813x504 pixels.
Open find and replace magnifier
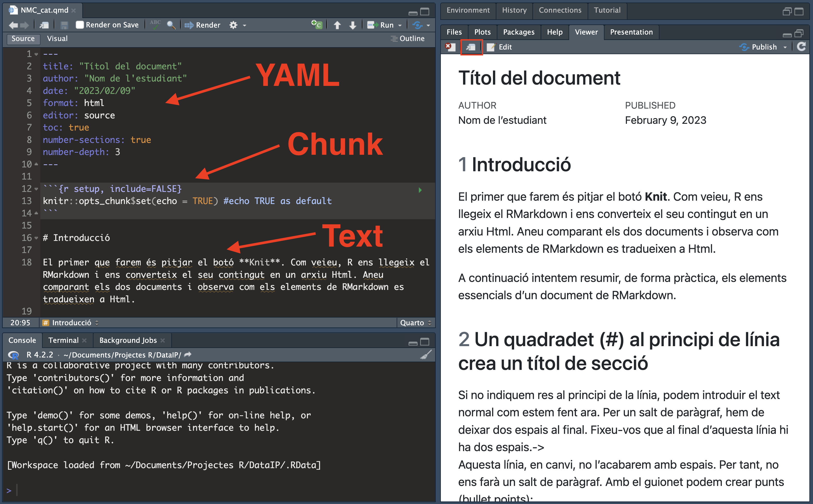pos(171,25)
